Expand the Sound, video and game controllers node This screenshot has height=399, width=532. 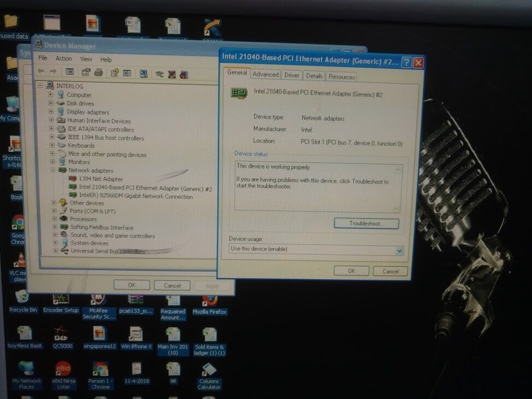tap(55, 234)
